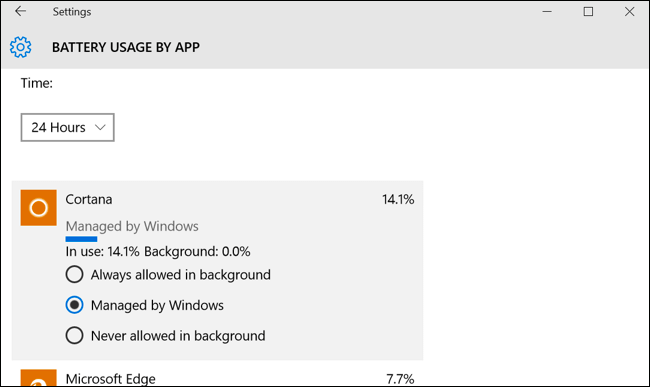The height and width of the screenshot is (387, 650).
Task: Click the orange Cortana app icon
Action: pos(39,208)
